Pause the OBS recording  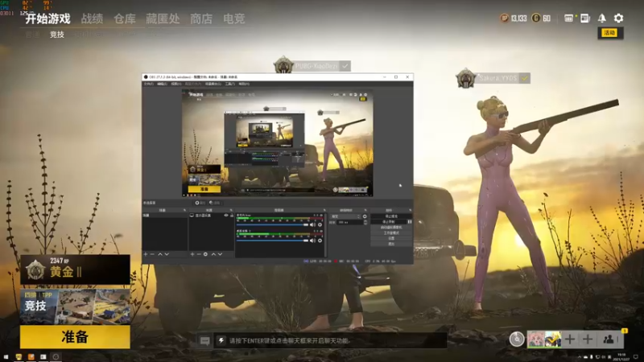pyautogui.click(x=410, y=222)
